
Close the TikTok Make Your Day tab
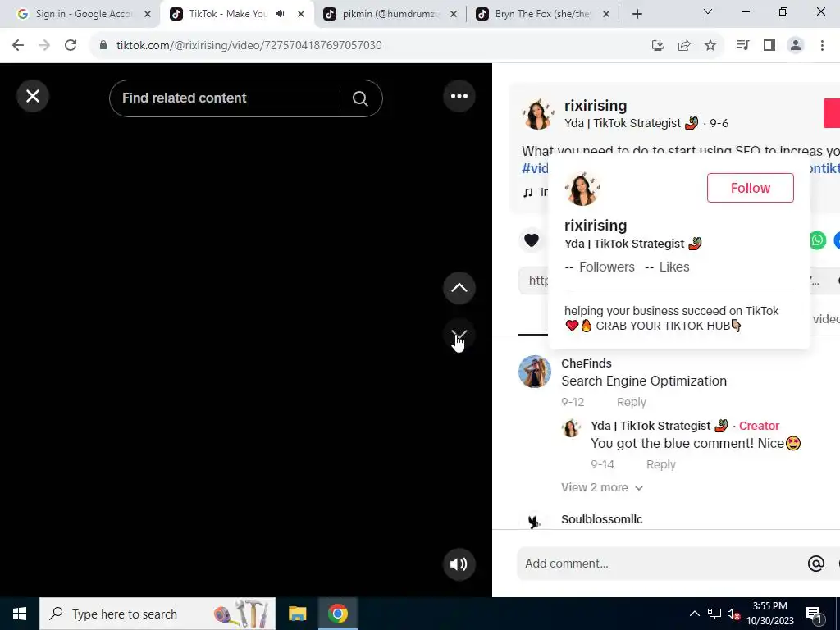coord(301,15)
